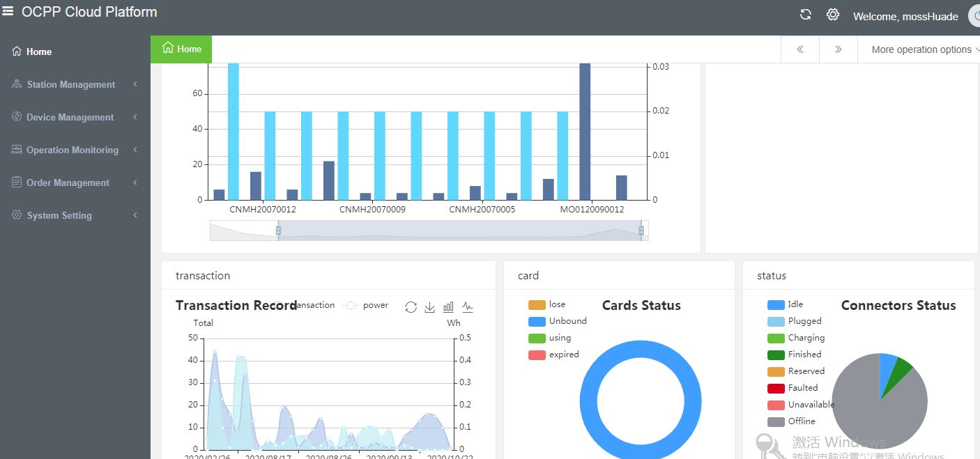Screen dimensions: 980x459
Task: Click the Station Management sidebar icon
Action: click(x=17, y=84)
